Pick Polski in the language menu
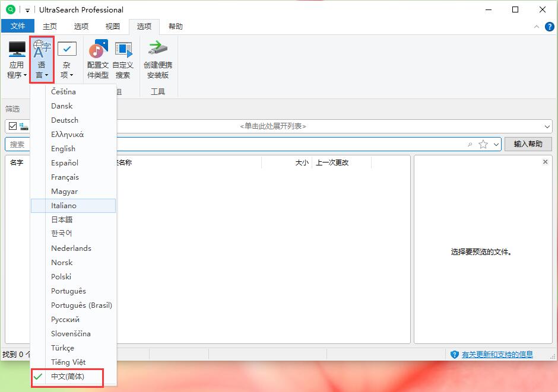Screen dimensions: 558x392 [73, 276]
